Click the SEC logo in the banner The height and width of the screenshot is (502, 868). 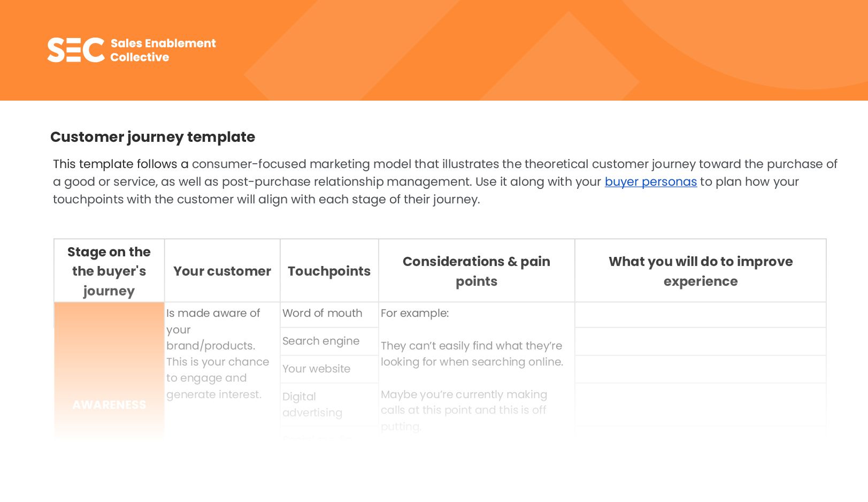75,50
